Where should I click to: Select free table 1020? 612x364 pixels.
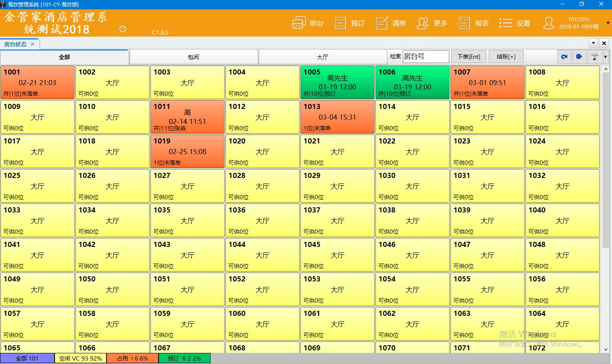pos(263,152)
